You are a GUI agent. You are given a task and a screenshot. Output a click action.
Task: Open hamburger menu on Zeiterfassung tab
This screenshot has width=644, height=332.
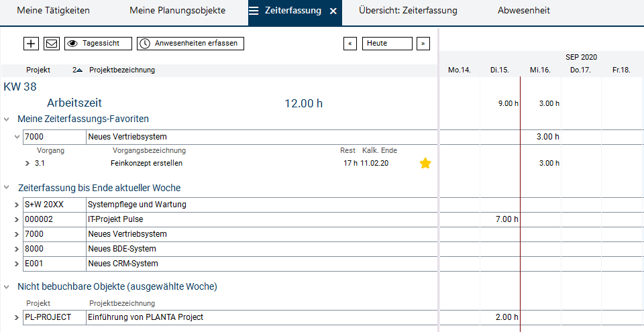point(254,11)
